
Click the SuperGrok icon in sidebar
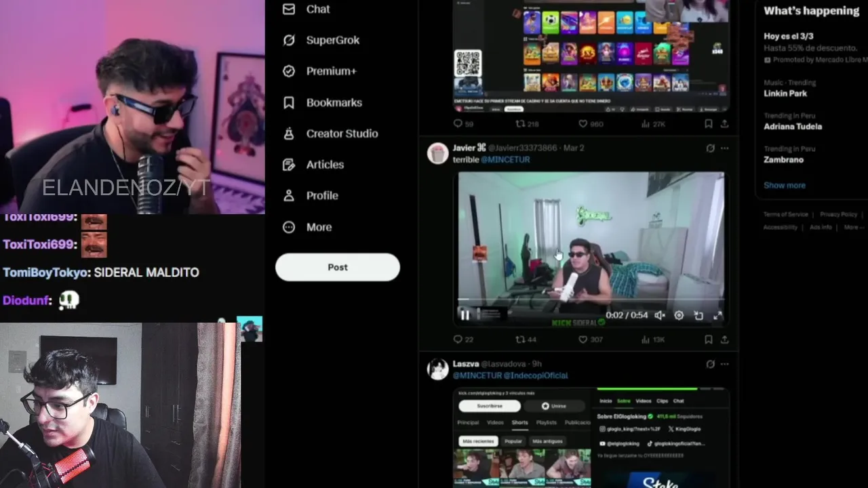[289, 40]
